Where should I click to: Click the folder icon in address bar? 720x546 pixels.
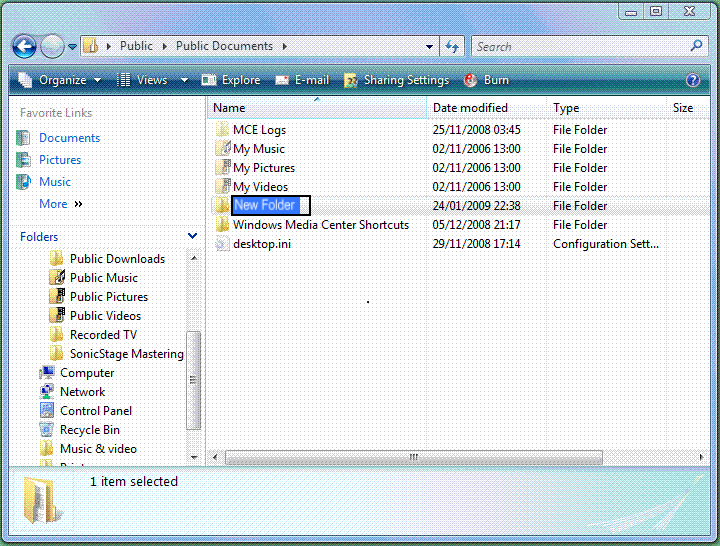coord(91,46)
